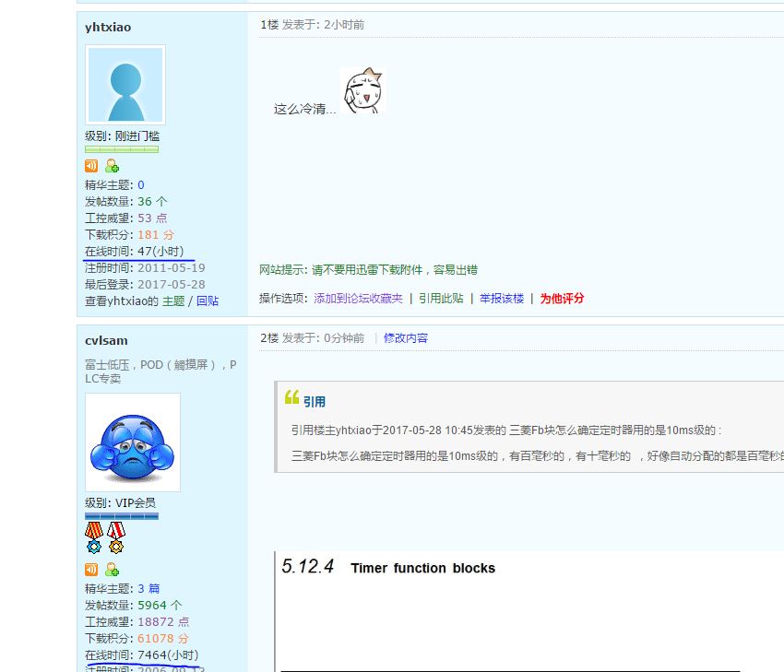Click 举报该楼 to report post 1
Image resolution: width=784 pixels, height=672 pixels.
pos(501,299)
